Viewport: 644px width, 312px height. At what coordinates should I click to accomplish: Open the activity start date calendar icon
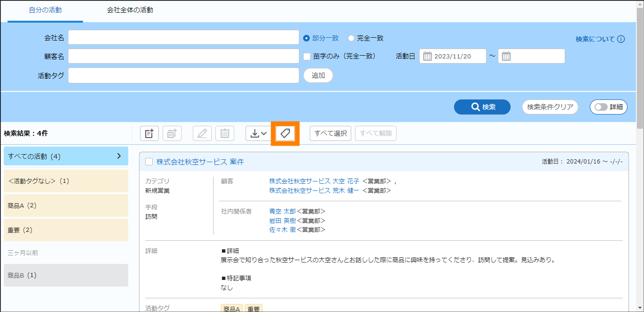pos(428,57)
